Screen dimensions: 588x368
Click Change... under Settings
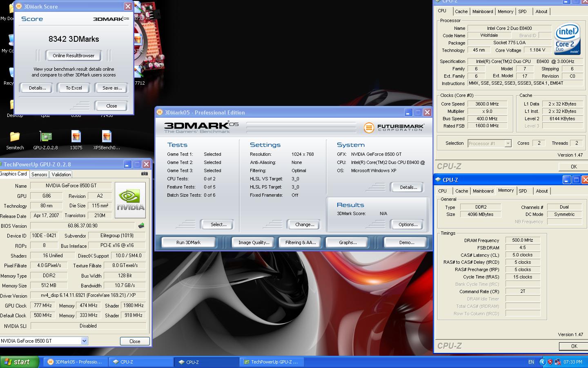[305, 224]
